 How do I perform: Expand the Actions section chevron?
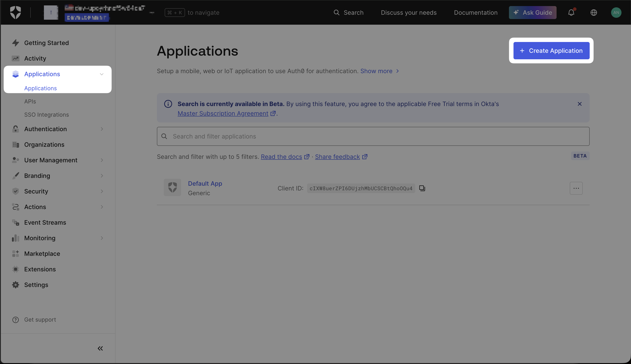pyautogui.click(x=102, y=207)
